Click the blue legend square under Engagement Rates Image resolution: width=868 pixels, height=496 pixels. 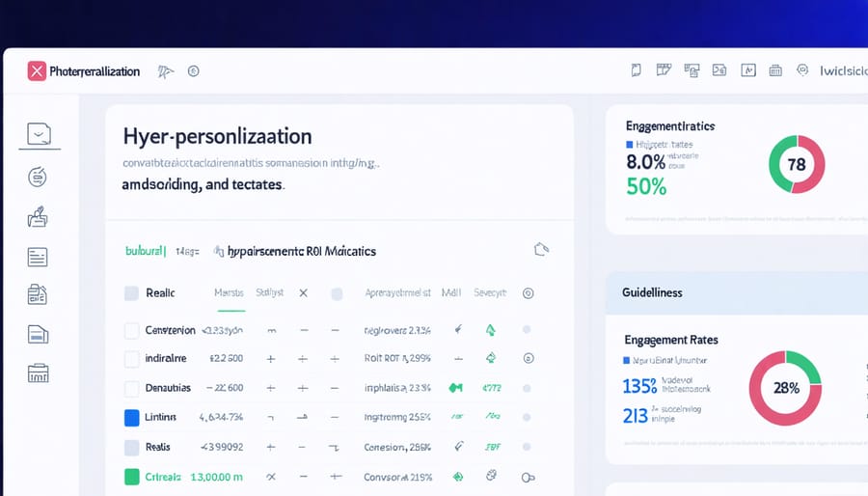627,360
